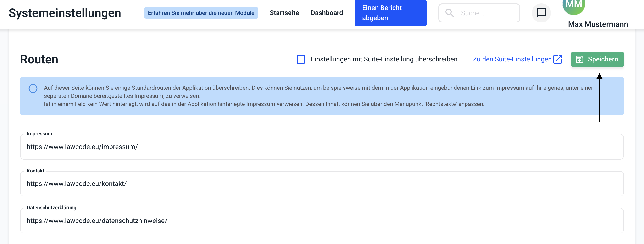The height and width of the screenshot is (244, 644).
Task: Click into the Impressum URL field
Action: [322, 147]
